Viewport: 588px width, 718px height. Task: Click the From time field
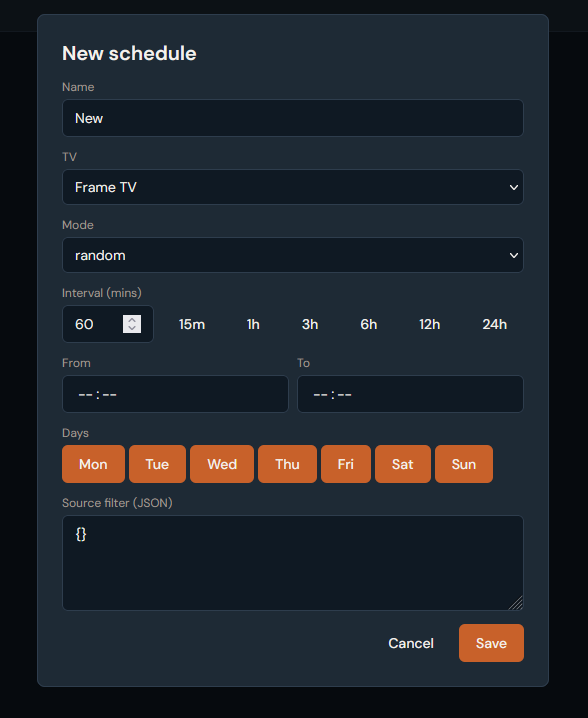click(175, 394)
